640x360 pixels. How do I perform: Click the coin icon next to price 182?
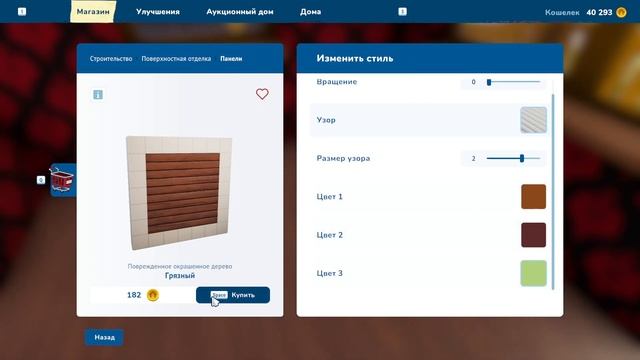click(x=153, y=295)
